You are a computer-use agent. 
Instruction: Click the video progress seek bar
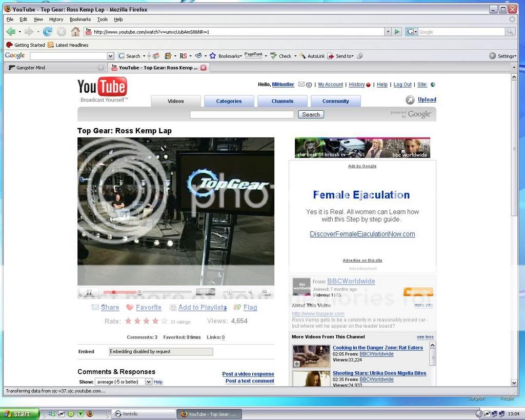click(x=148, y=292)
